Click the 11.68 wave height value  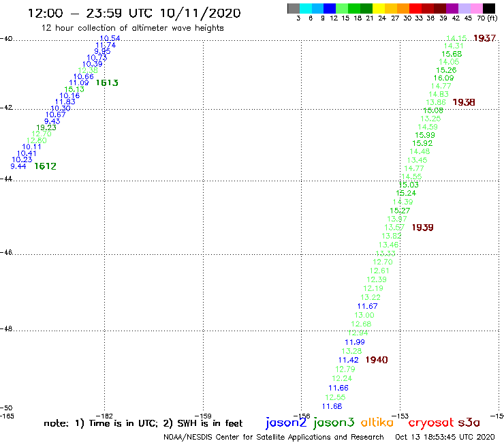(x=332, y=406)
